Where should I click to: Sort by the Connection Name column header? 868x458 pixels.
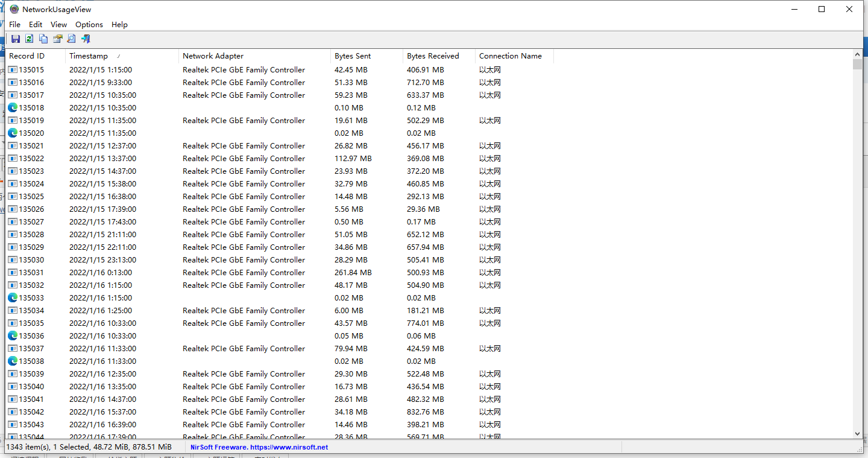515,56
